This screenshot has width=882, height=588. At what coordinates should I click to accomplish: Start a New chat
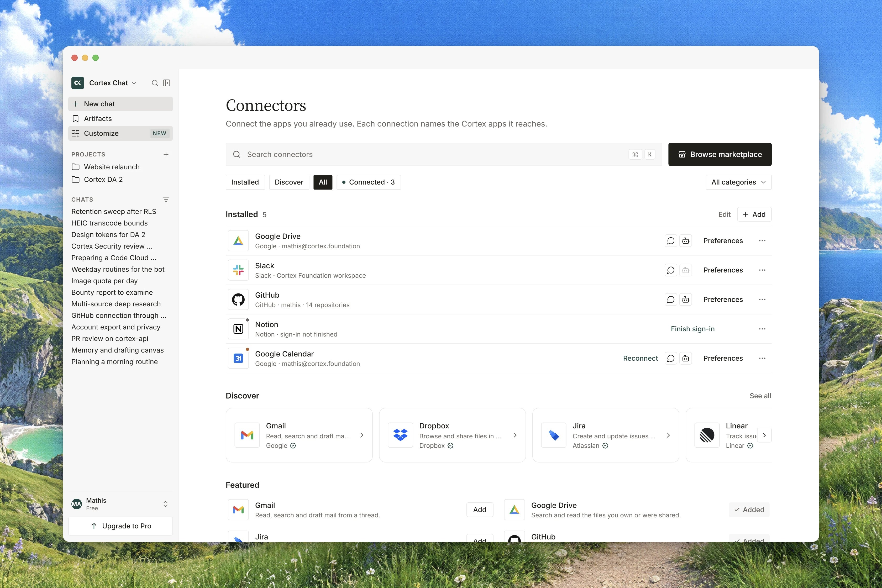point(120,104)
